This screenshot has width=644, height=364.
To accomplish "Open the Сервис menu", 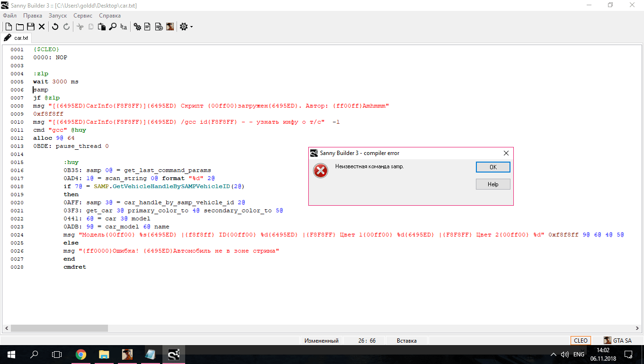I will click(83, 16).
